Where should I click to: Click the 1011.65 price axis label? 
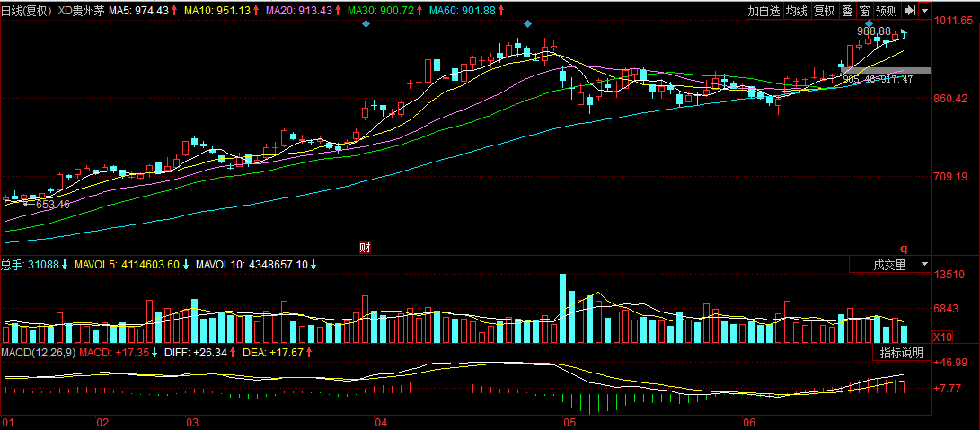[955, 21]
